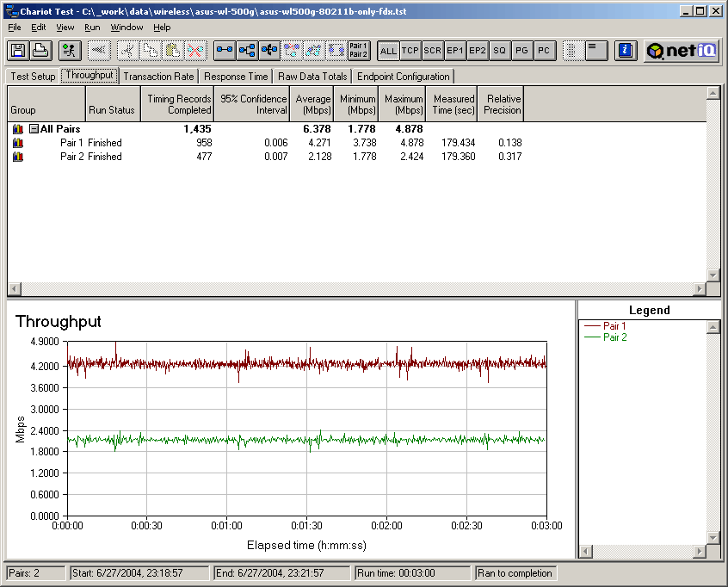Click the Save floppy disk icon
This screenshot has height=587, width=728.
point(17,51)
